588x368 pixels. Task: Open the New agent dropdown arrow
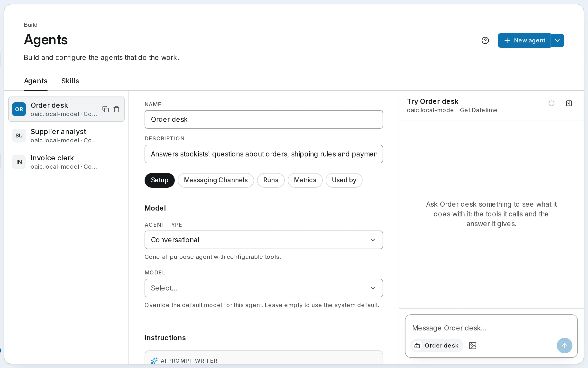(x=557, y=40)
